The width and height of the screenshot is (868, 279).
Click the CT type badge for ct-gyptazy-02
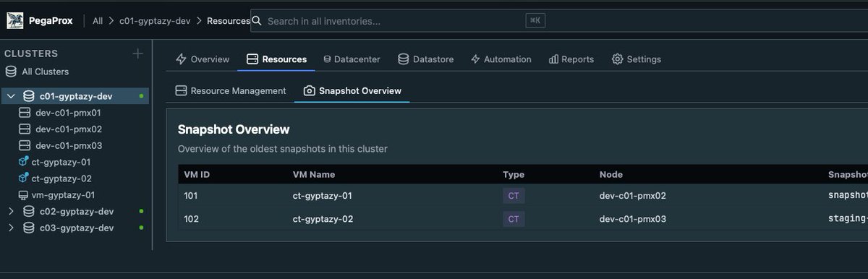pyautogui.click(x=514, y=219)
